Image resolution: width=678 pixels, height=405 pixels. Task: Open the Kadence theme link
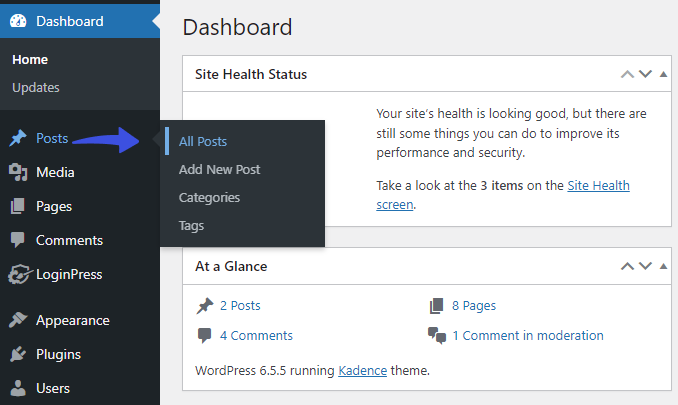tap(362, 370)
